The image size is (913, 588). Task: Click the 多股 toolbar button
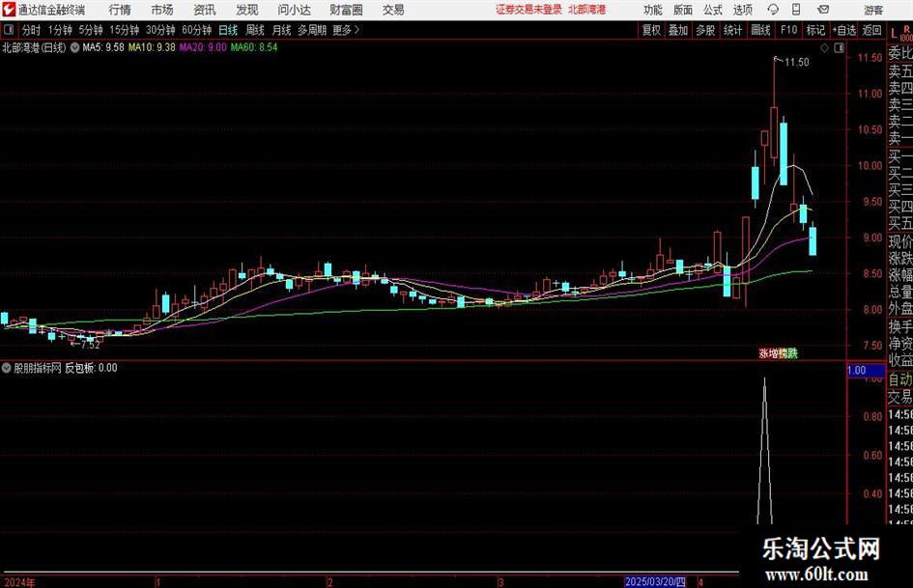[705, 30]
